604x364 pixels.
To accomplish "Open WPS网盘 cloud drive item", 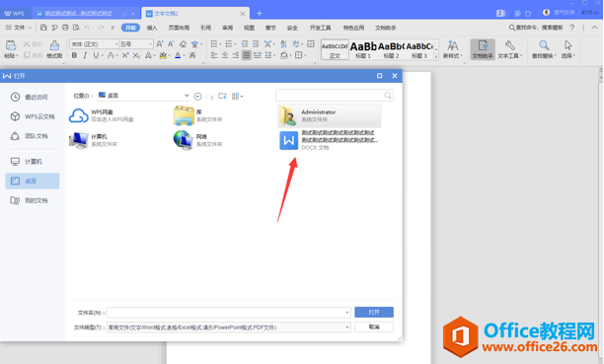I will [x=102, y=115].
